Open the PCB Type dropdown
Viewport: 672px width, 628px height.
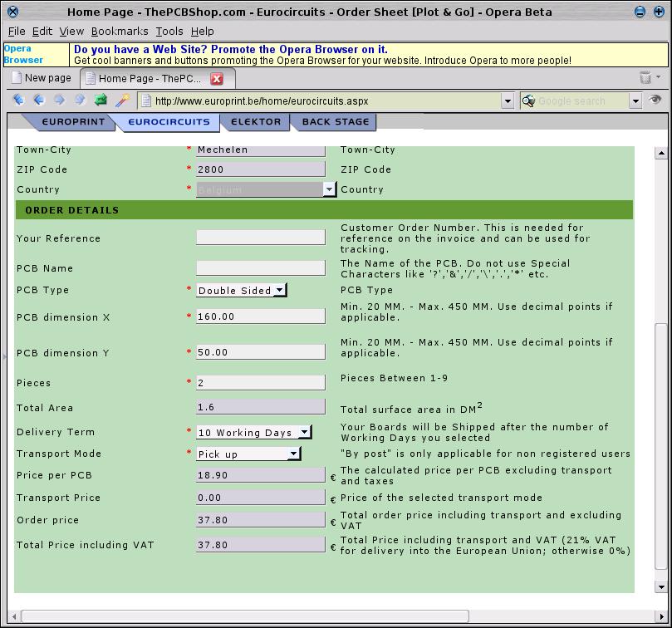pos(279,290)
